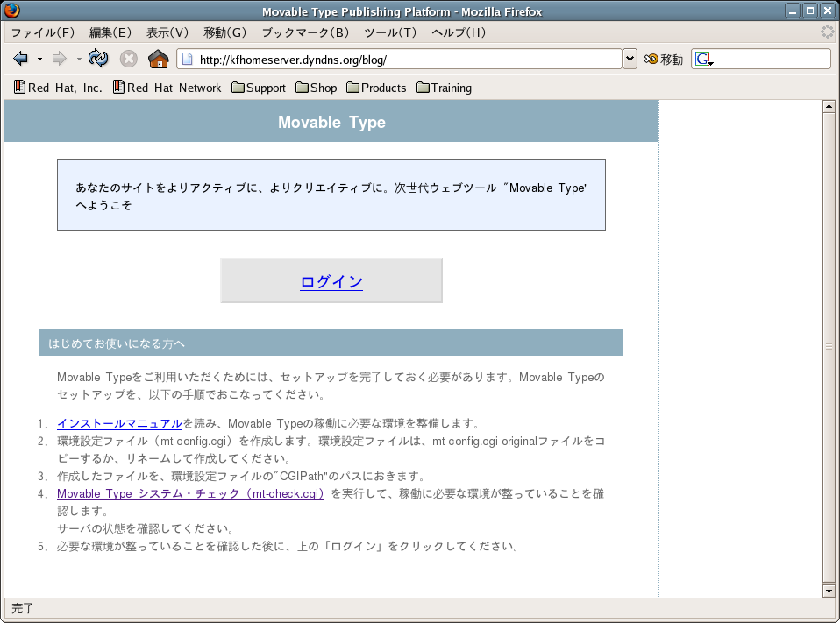The image size is (840, 623).
Task: Click the ログイン link
Action: tap(331, 281)
